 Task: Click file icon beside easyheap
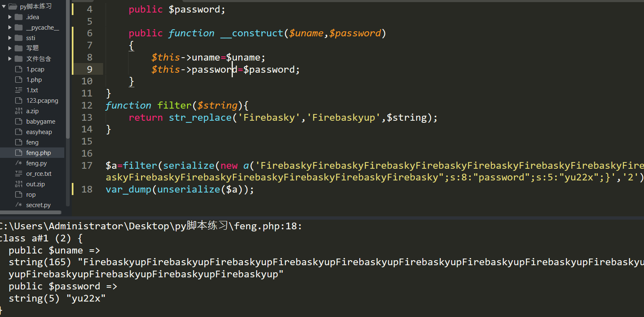(18, 132)
